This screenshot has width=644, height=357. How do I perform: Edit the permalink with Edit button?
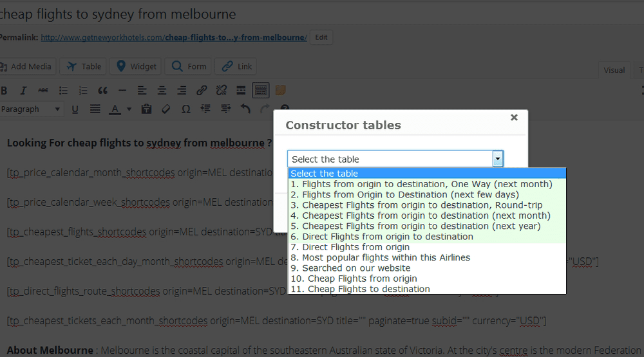[x=321, y=37]
